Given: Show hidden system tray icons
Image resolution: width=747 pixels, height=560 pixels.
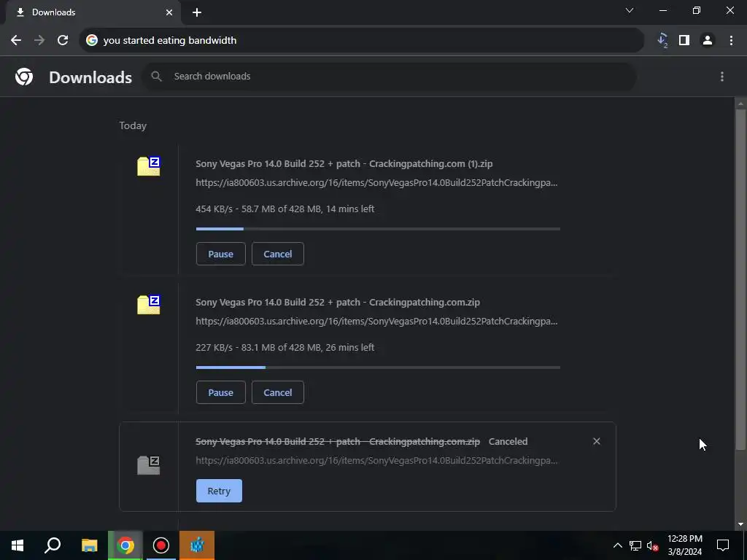Looking at the screenshot, I should [617, 545].
